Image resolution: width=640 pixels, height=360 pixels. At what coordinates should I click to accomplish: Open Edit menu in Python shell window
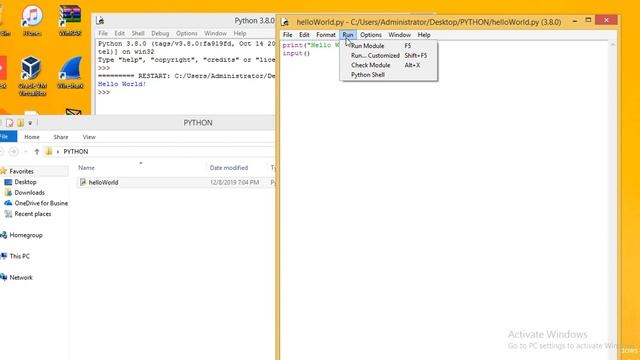click(x=119, y=33)
